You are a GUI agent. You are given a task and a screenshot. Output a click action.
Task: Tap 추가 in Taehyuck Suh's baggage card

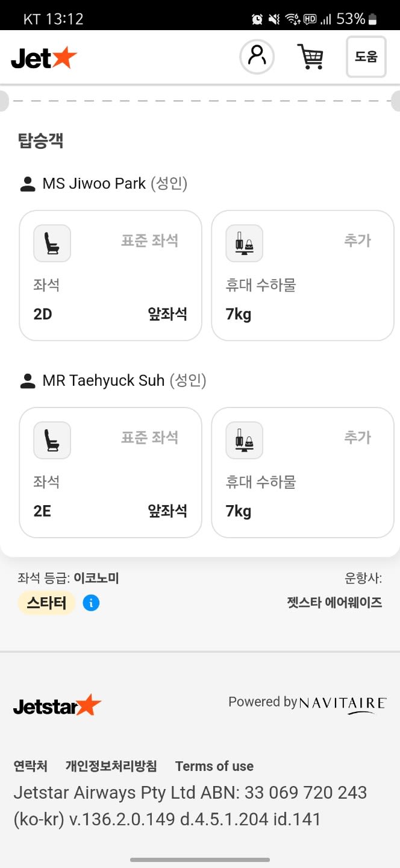coord(357,437)
